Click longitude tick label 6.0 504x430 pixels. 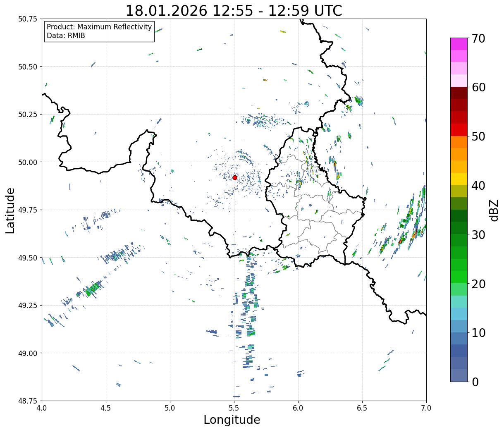[298, 408]
